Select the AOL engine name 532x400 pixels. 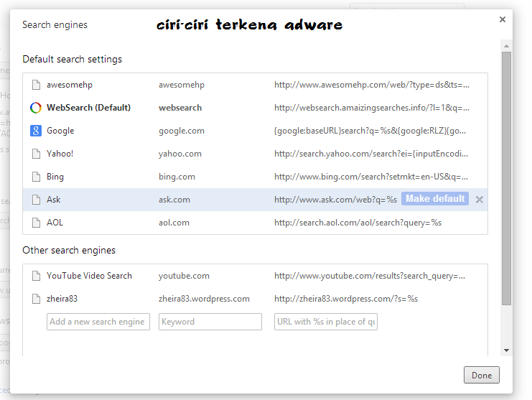(55, 223)
